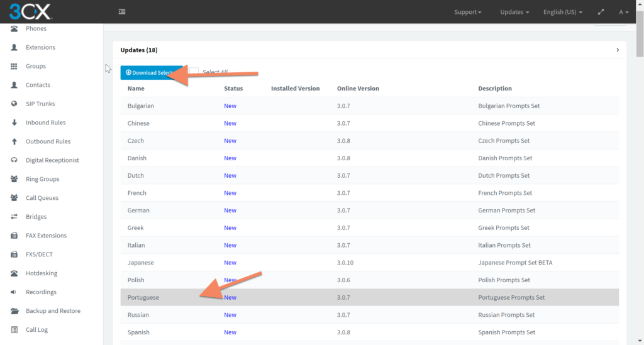Open the Updates dropdown in top bar

(x=514, y=12)
